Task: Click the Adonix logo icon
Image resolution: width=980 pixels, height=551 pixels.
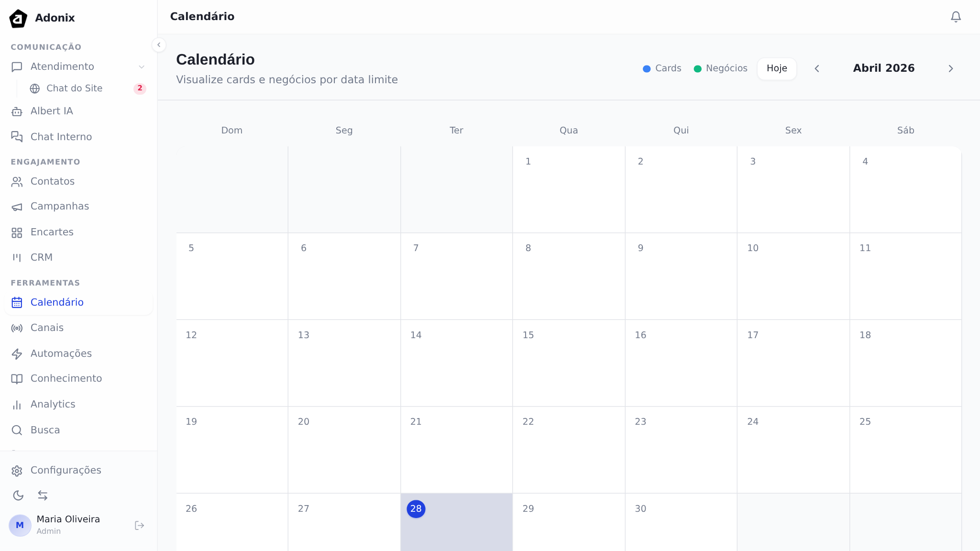Action: coord(18,18)
